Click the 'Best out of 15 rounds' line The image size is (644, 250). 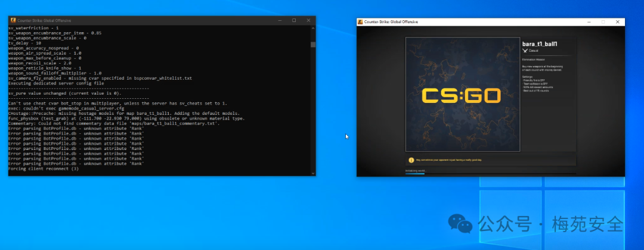(537, 90)
